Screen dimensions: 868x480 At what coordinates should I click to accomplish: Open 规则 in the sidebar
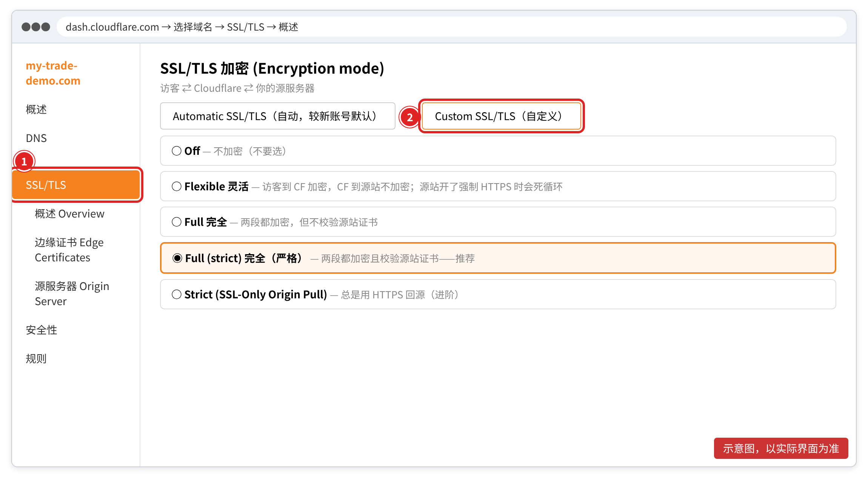(x=36, y=359)
